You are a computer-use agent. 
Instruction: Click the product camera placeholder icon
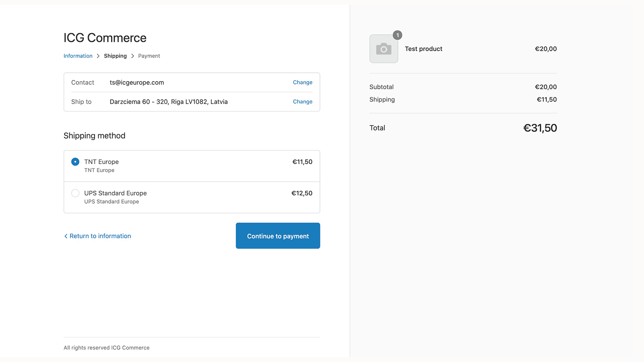(x=383, y=49)
